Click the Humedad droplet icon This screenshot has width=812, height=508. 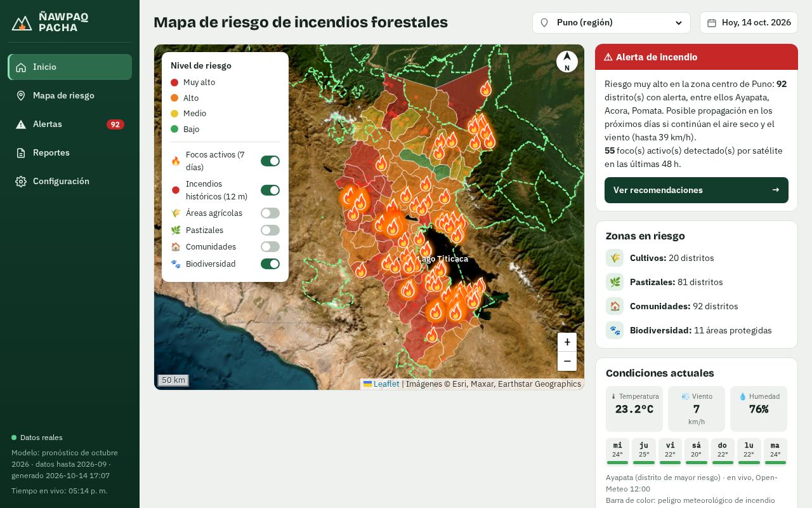[x=743, y=396]
